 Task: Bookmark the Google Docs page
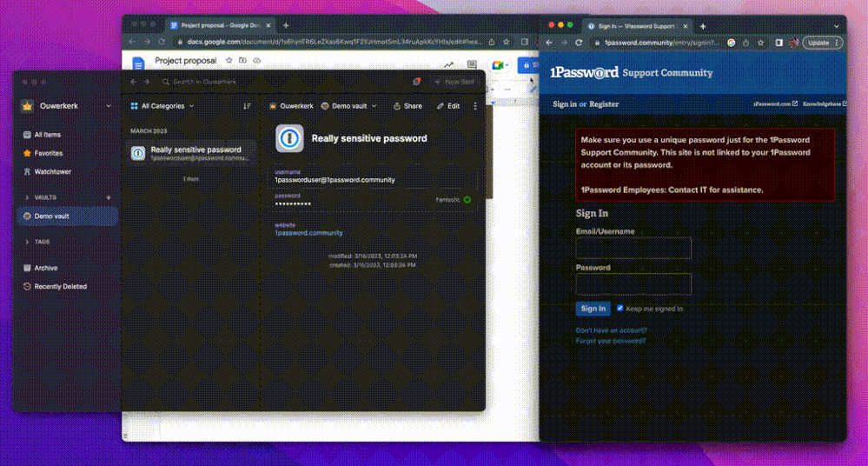click(x=506, y=42)
